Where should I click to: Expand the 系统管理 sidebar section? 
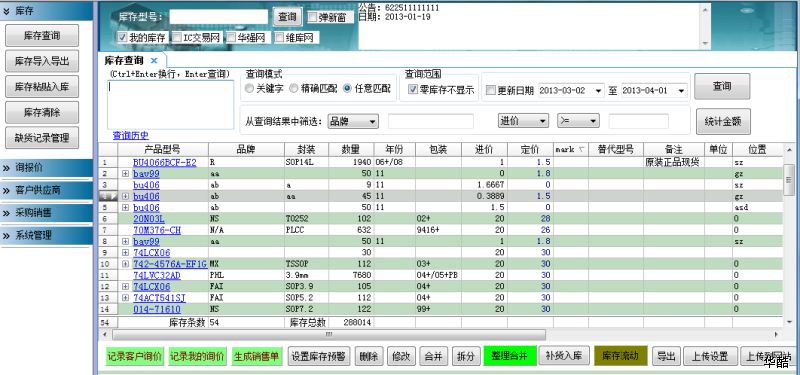pos(46,235)
